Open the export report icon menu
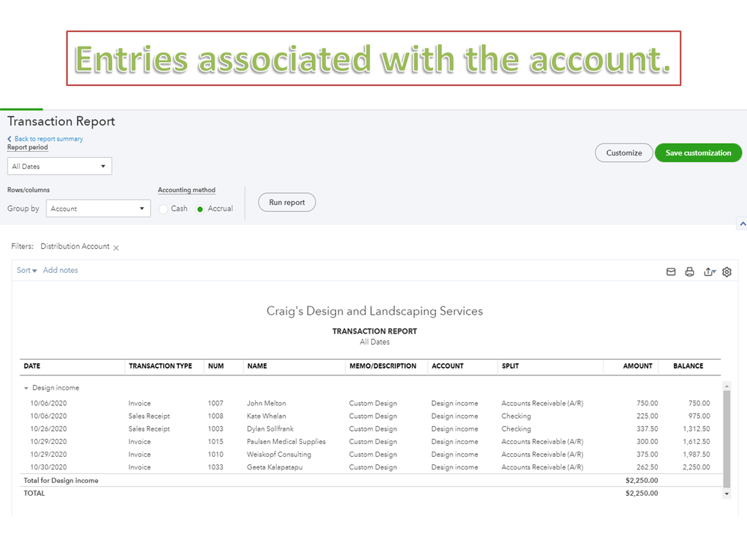 709,272
